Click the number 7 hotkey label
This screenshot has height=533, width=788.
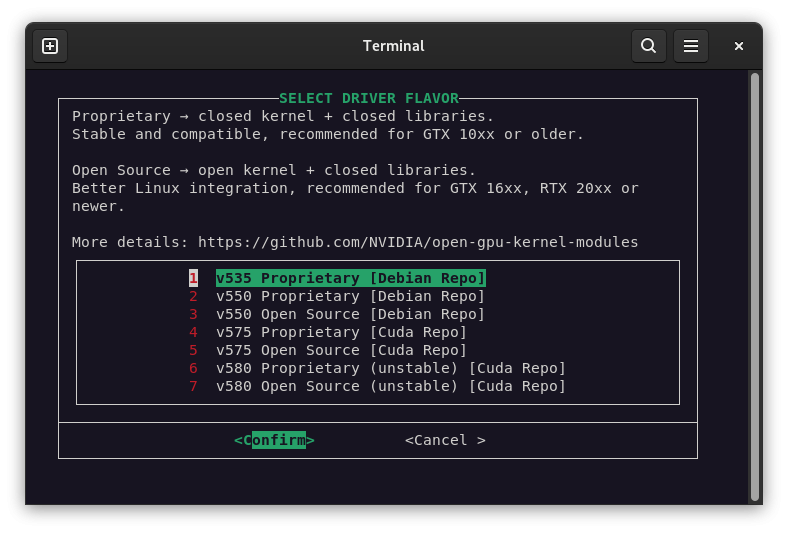click(193, 386)
